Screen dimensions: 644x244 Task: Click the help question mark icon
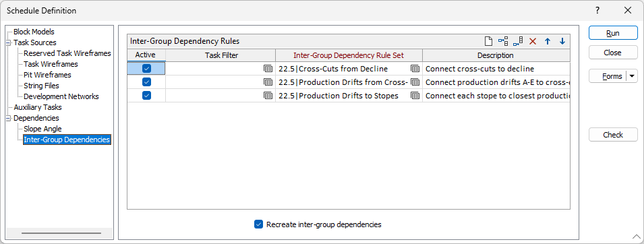coord(597,10)
